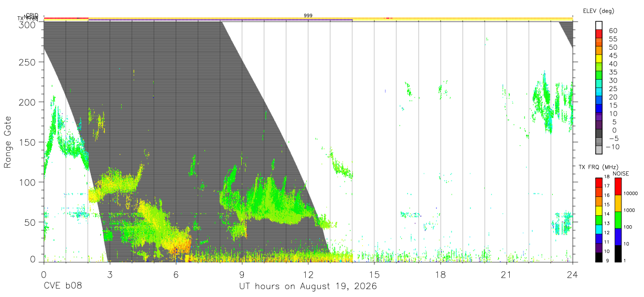The height and width of the screenshot is (297, 644).
Task: Click the 40 label on the ELEV color bar
Action: [x=613, y=64]
